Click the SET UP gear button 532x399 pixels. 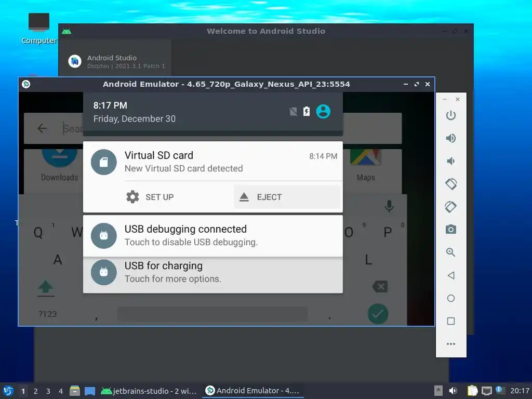click(150, 197)
